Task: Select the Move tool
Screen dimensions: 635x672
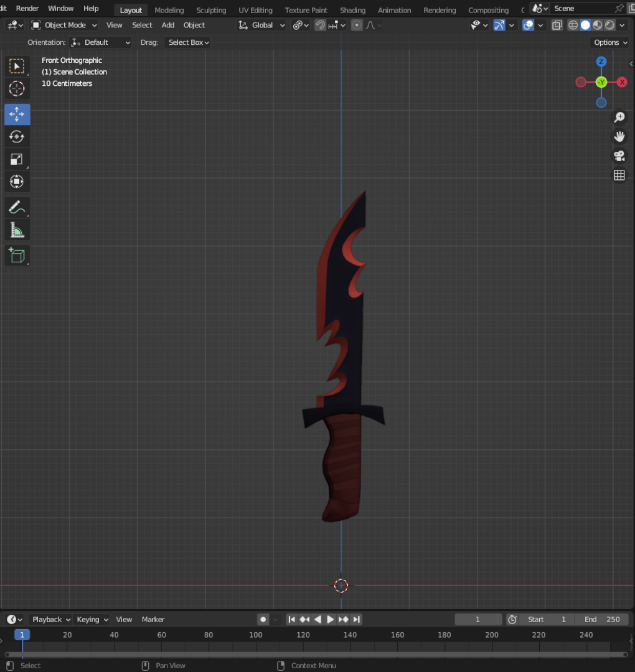Action: [17, 114]
